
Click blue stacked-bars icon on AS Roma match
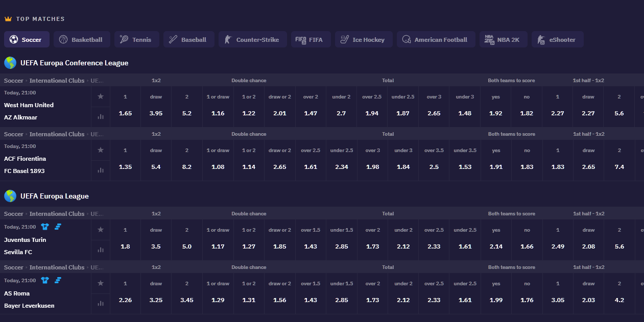click(x=58, y=280)
